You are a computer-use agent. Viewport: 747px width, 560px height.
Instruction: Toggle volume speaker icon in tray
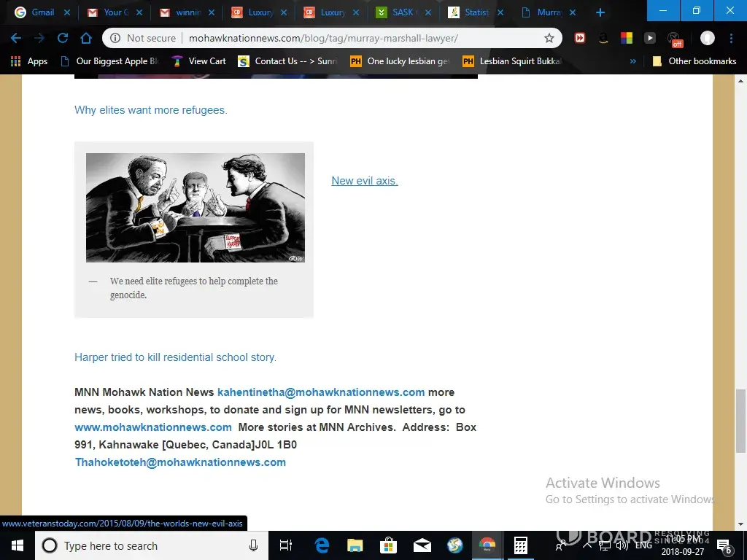pos(622,545)
